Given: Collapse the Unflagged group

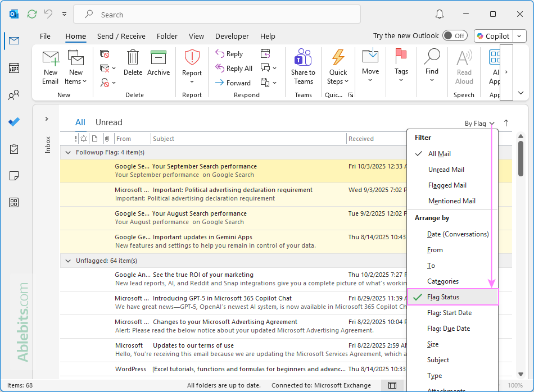Looking at the screenshot, I should (x=68, y=261).
